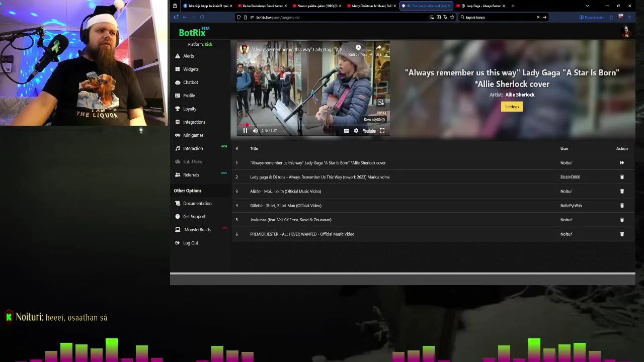Image resolution: width=644 pixels, height=362 pixels.
Task: Switch to the Merry Christmas Mr Bean tab
Action: point(371,6)
